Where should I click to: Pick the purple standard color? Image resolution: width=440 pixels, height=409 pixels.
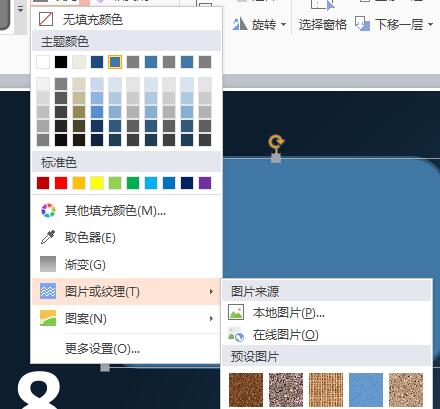(x=205, y=183)
